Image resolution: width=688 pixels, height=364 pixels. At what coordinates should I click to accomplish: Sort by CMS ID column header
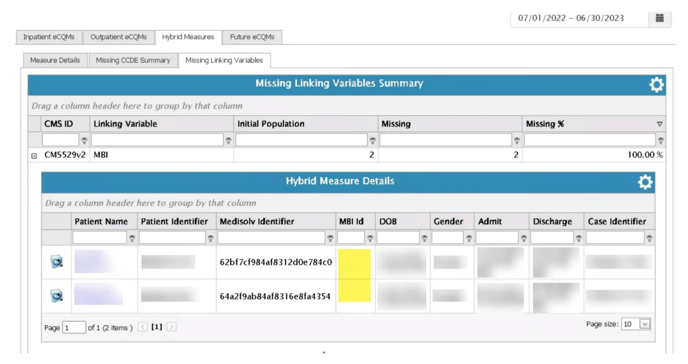(59, 124)
